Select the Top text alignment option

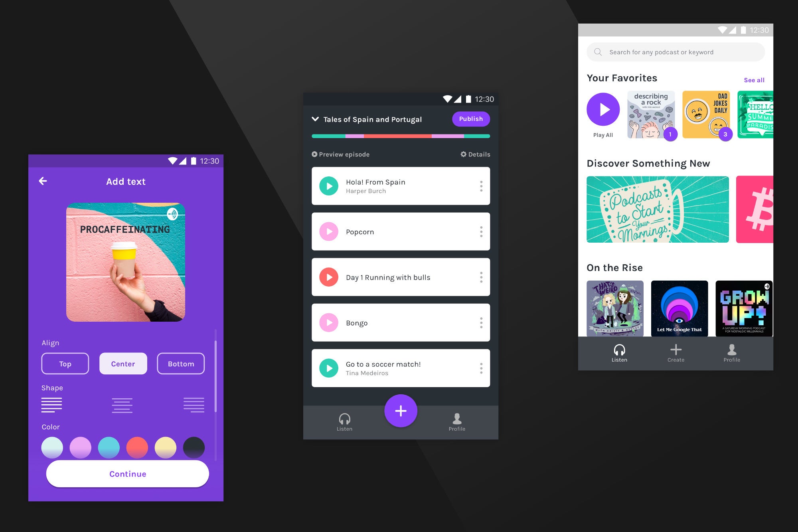click(65, 363)
